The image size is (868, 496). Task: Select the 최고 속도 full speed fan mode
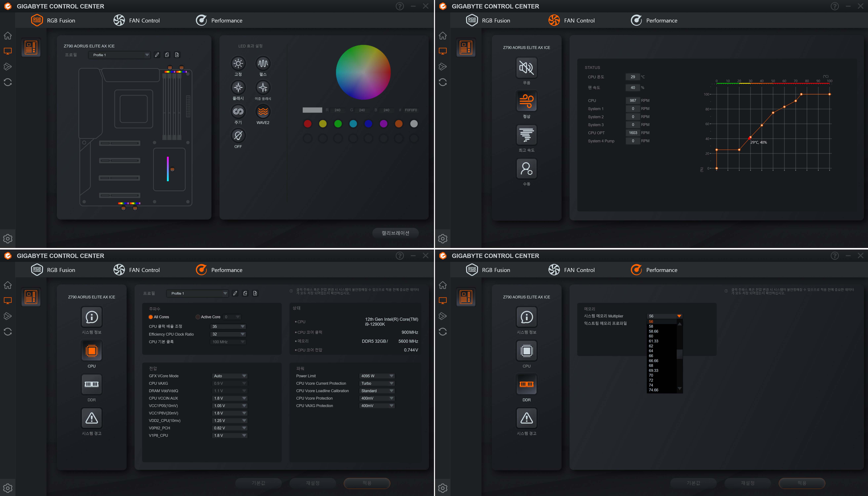click(x=526, y=135)
